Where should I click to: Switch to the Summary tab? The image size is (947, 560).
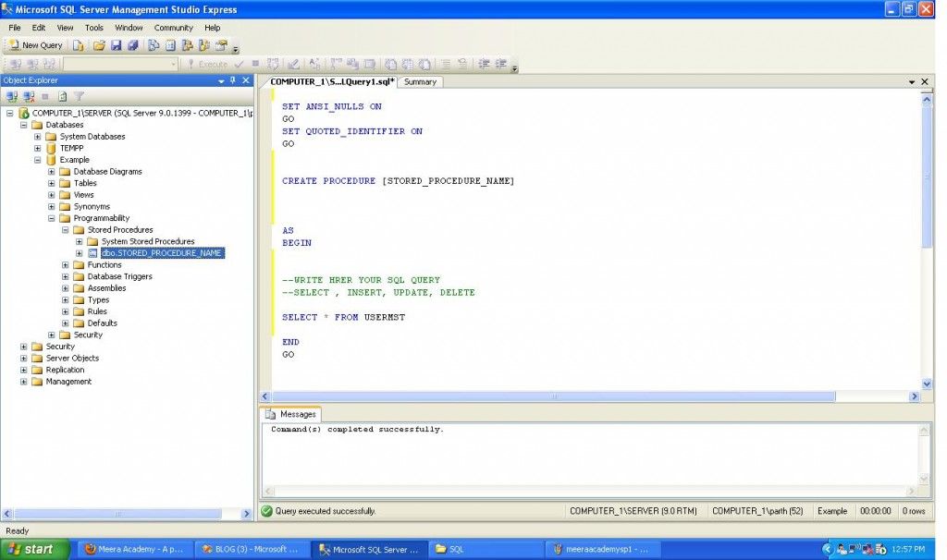coord(420,82)
